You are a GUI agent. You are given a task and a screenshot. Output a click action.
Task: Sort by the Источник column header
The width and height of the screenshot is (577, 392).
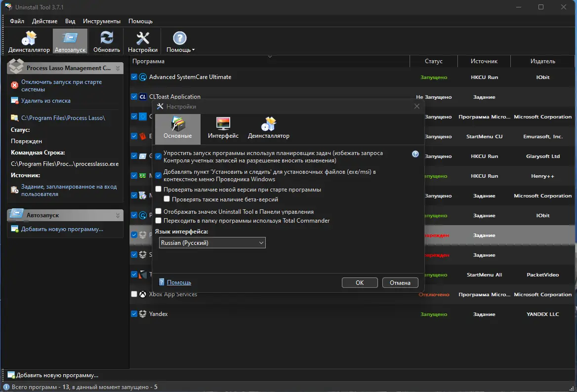pyautogui.click(x=484, y=61)
